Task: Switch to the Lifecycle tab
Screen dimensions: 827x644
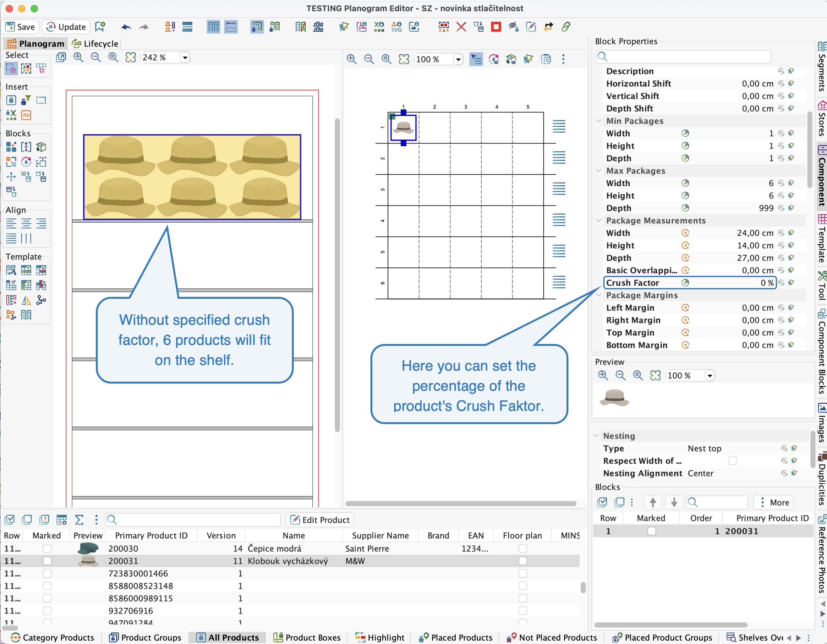Action: 95,44
